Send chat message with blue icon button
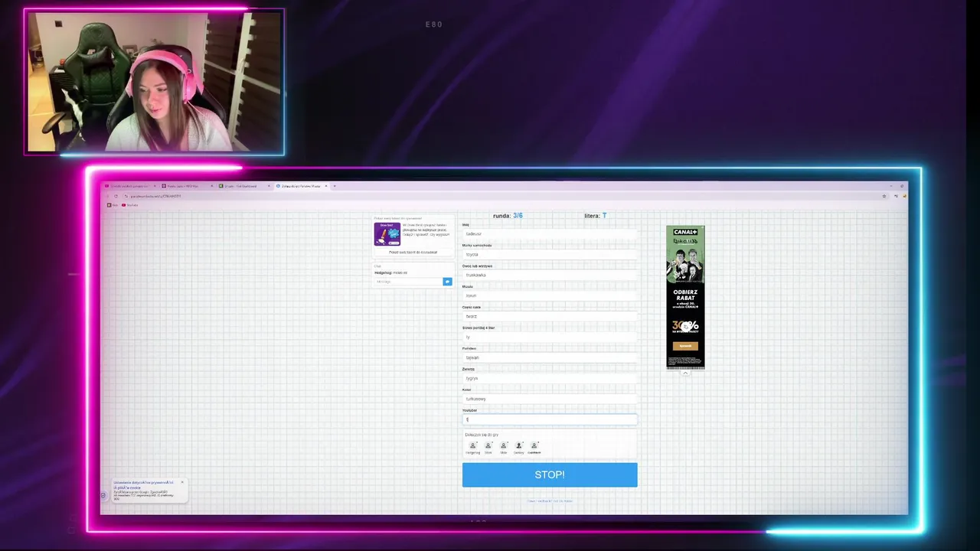 [447, 282]
